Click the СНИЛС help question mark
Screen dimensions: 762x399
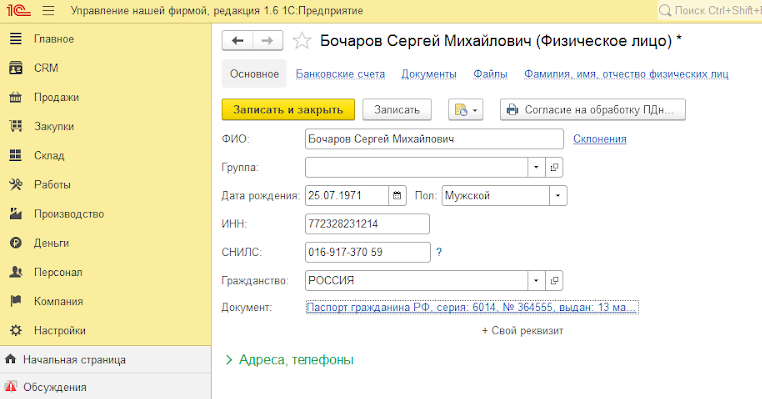pos(439,252)
